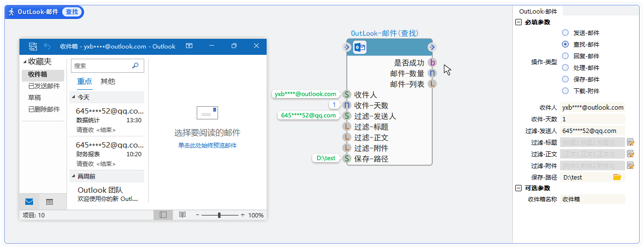
Task: Click the mail view icon in Outlook
Action: pyautogui.click(x=29, y=202)
